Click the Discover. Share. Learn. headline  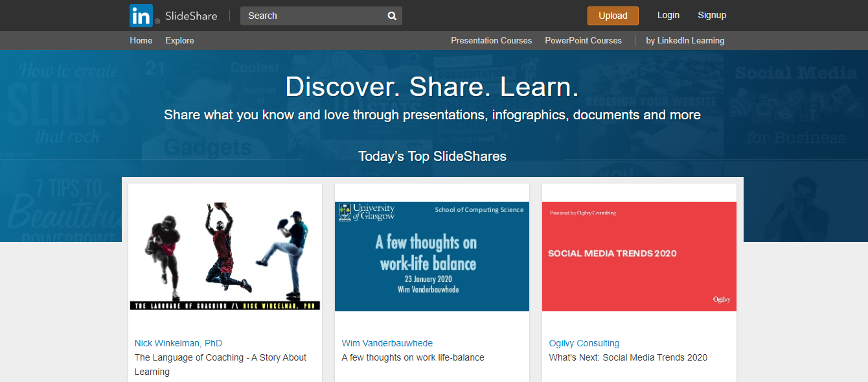point(432,86)
